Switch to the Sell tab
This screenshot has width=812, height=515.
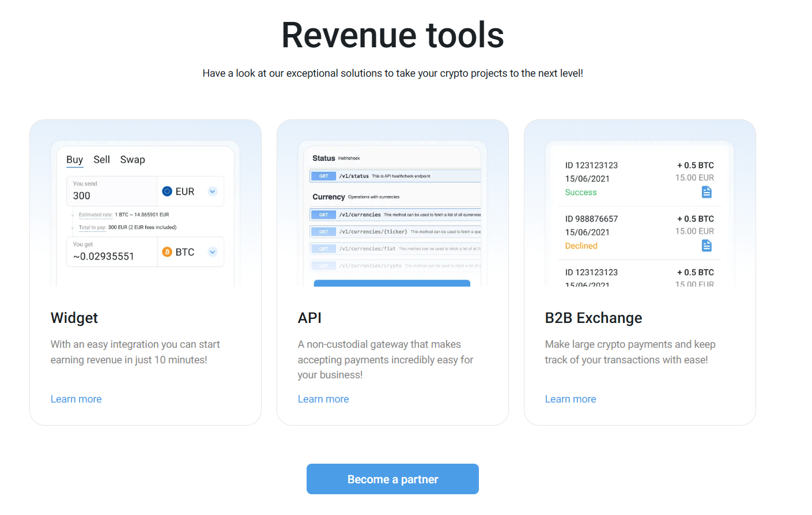click(101, 160)
